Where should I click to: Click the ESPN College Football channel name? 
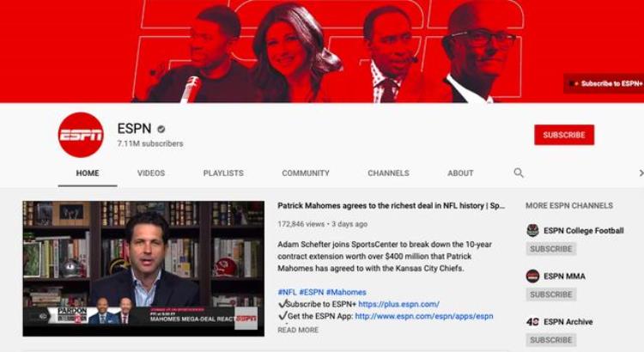(x=584, y=231)
